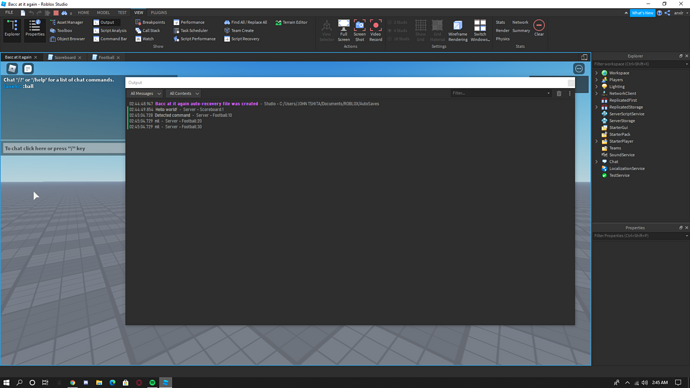This screenshot has width=690, height=388.
Task: Select SoundService in Explorer
Action: (x=621, y=155)
